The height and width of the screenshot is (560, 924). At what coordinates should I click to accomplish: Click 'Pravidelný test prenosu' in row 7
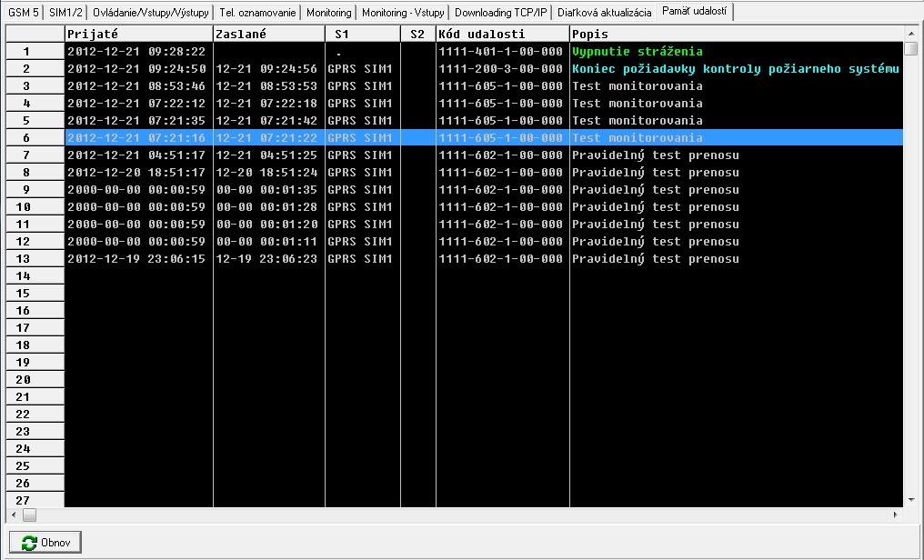click(x=656, y=155)
